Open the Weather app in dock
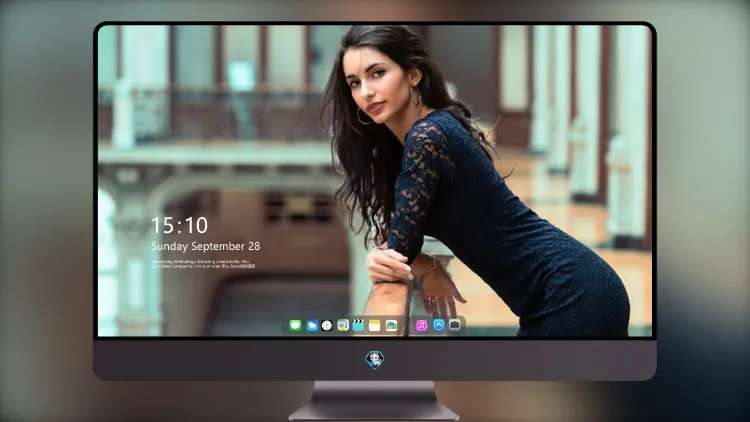The height and width of the screenshot is (422, 750). (311, 325)
